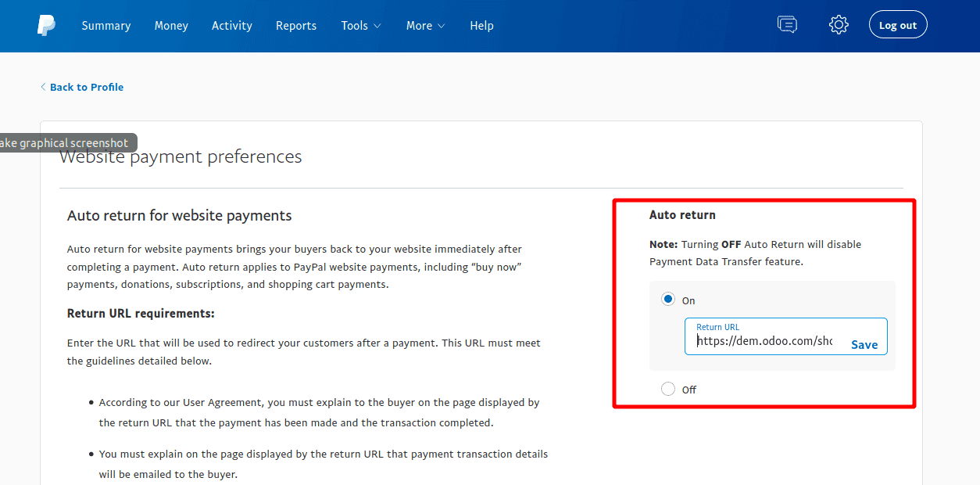Click the 'Auto return' panel title
Viewport: 980px width, 485px height.
[682, 214]
